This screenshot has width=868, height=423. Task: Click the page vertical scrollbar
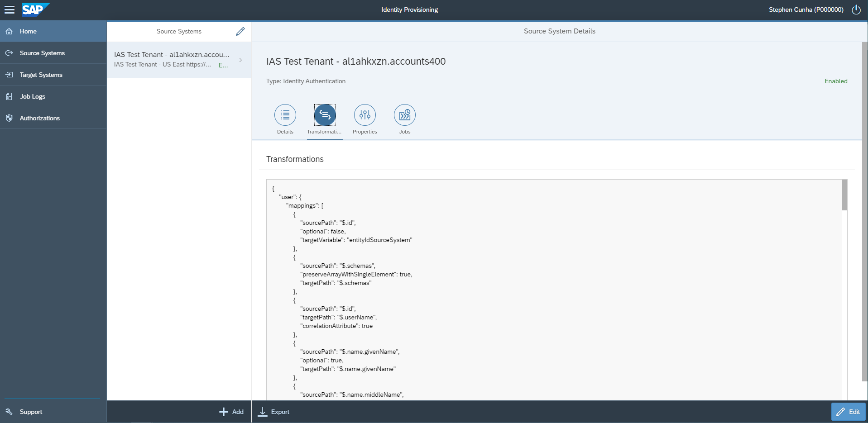pos(865,212)
